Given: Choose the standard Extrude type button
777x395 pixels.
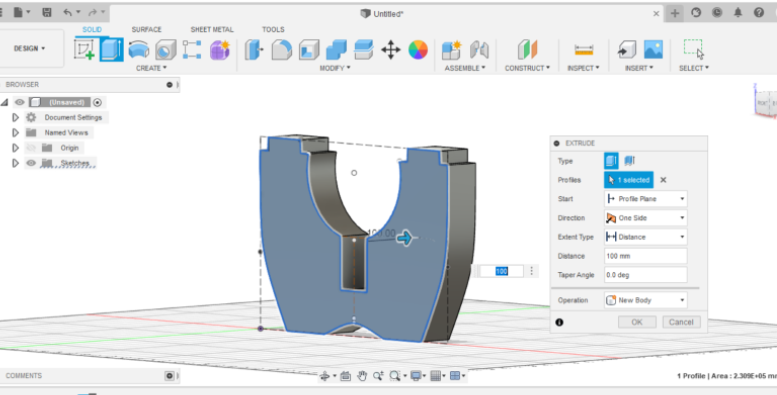Looking at the screenshot, I should pos(611,161).
